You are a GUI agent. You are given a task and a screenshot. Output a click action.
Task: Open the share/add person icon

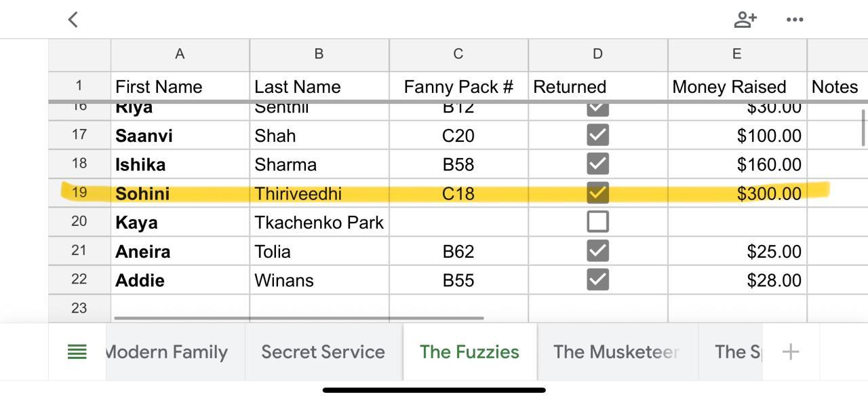pos(745,20)
